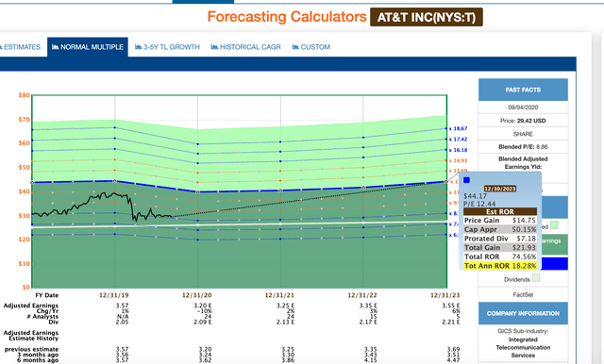604x364 pixels.
Task: Click the Forecasting Calculators heading
Action: (287, 17)
